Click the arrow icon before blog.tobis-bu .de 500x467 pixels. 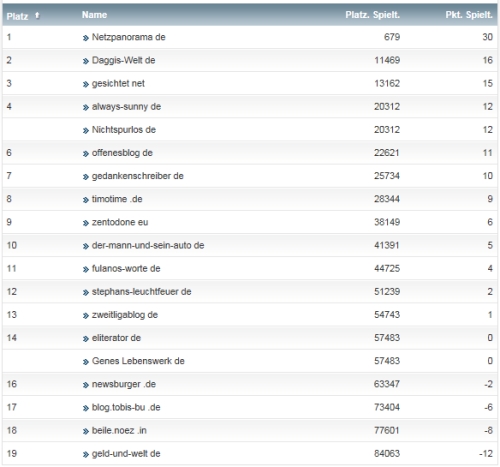86,408
